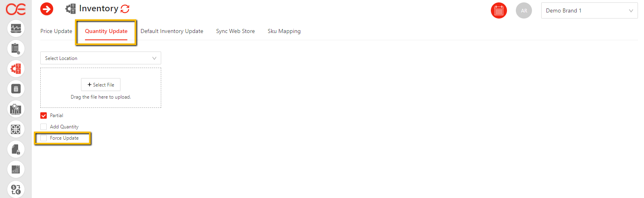Image resolution: width=644 pixels, height=198 pixels.
Task: Click the OE logo in the corner
Action: pos(16,9)
